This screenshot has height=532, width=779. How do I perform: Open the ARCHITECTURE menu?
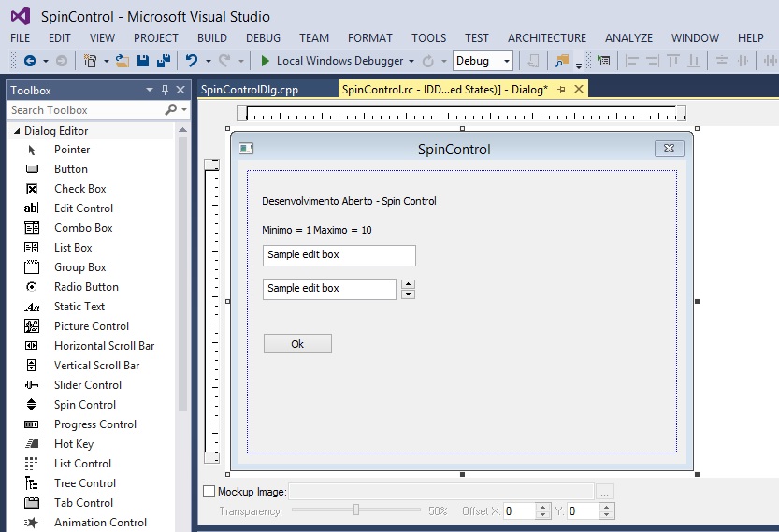point(547,38)
